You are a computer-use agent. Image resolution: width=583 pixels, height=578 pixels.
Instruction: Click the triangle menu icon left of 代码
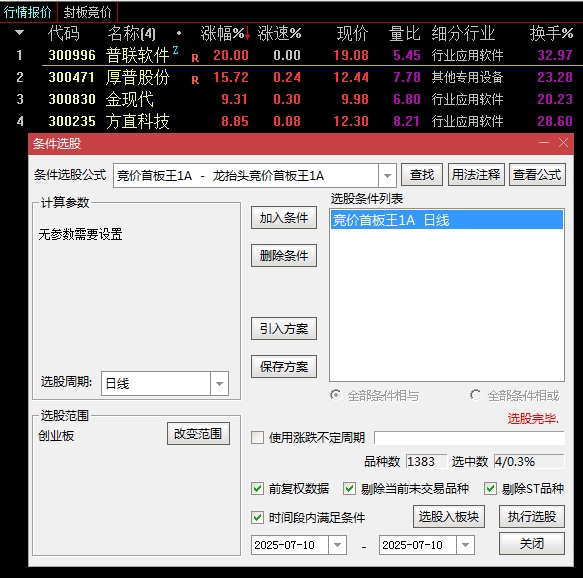click(x=19, y=33)
